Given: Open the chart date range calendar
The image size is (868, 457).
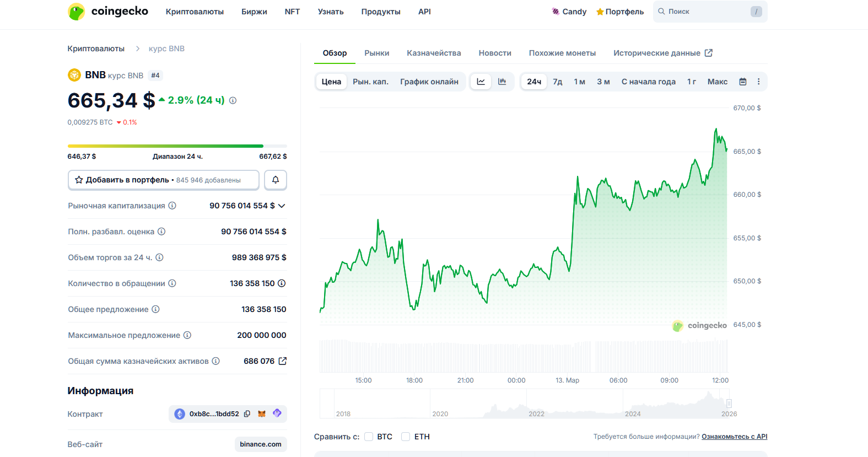Looking at the screenshot, I should (743, 82).
